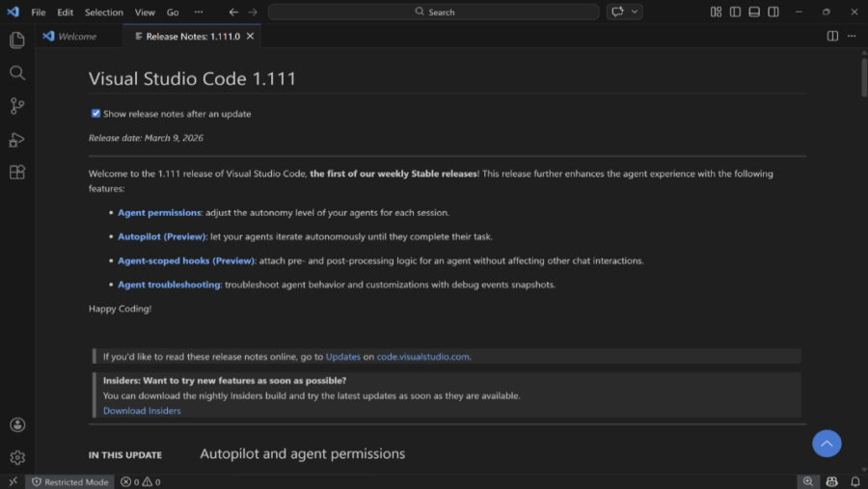This screenshot has width=868, height=489.
Task: Open the Extensions view
Action: click(17, 173)
